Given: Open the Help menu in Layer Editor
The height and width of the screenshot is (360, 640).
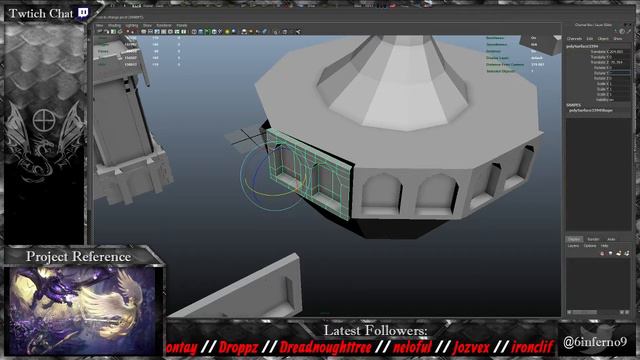Looking at the screenshot, I should click(x=604, y=246).
